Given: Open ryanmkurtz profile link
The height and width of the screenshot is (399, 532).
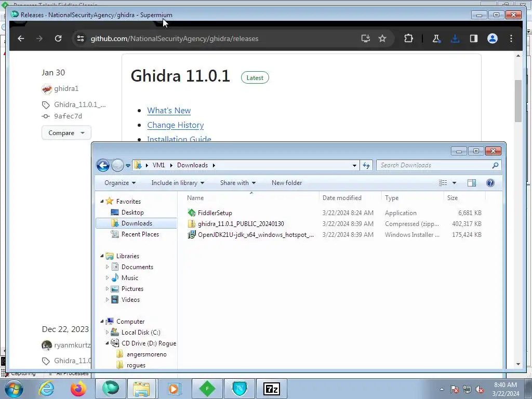Looking at the screenshot, I should coord(72,345).
